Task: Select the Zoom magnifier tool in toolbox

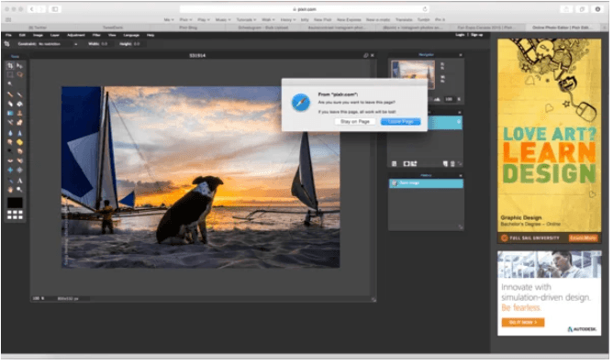Action: point(19,190)
